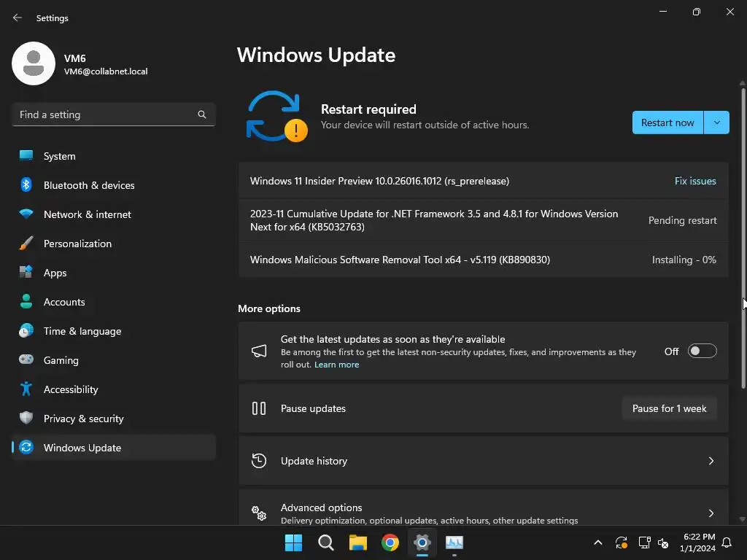Image resolution: width=747 pixels, height=560 pixels.
Task: Select Network & internet menu item
Action: pos(113,214)
